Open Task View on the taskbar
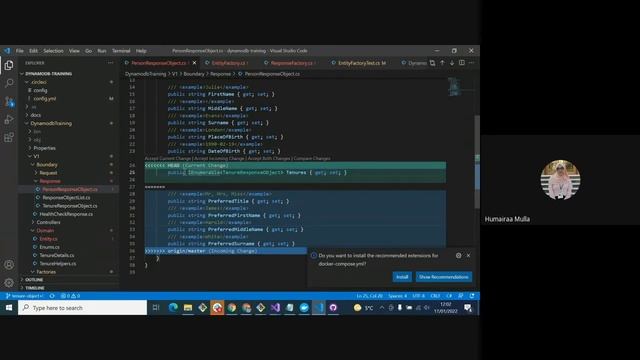The width and height of the screenshot is (640, 360). [x=156, y=308]
